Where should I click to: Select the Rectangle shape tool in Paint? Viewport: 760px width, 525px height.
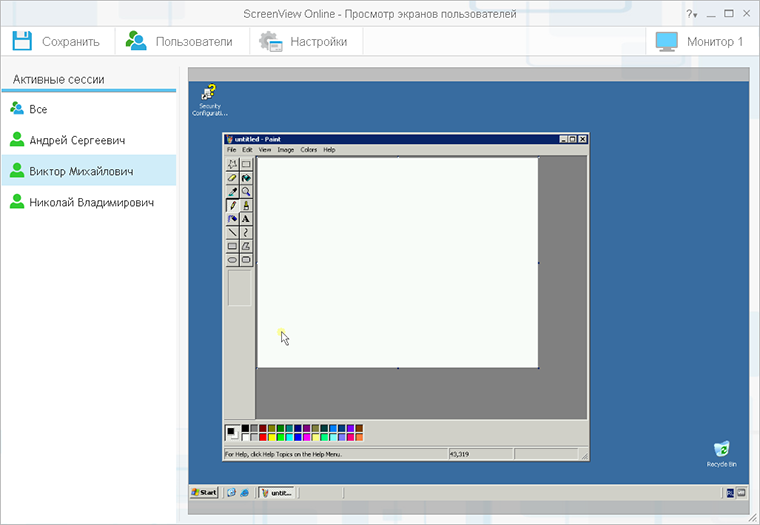[x=232, y=246]
